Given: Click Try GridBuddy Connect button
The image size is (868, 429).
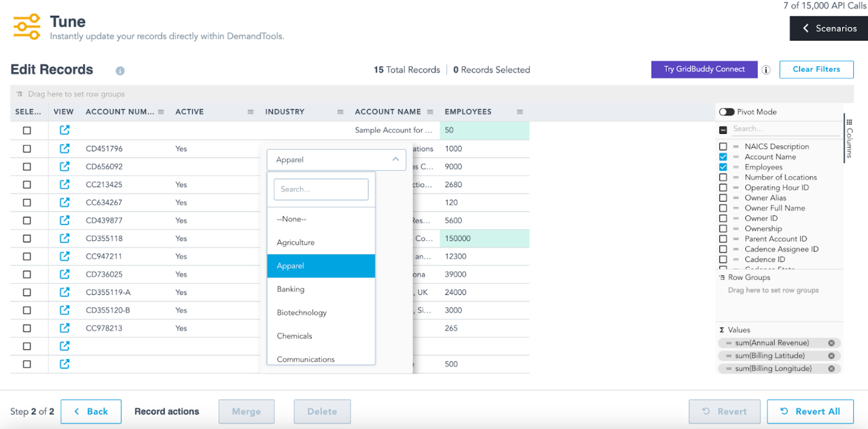Looking at the screenshot, I should (704, 70).
